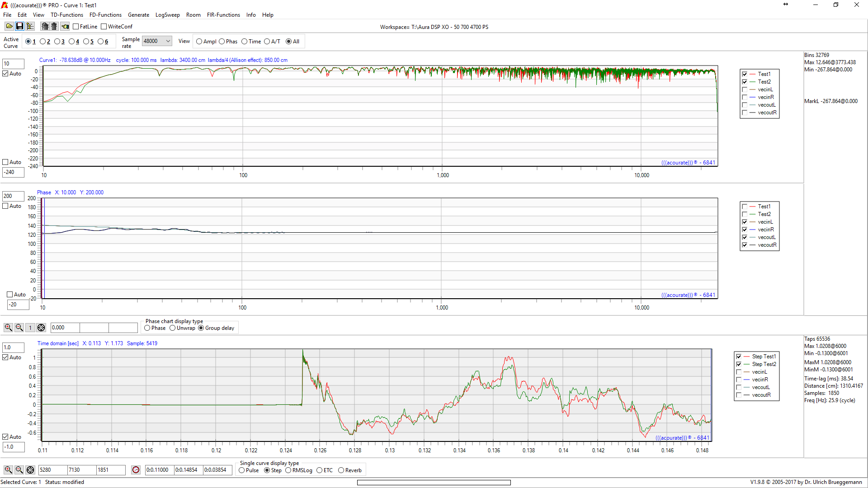Screen dimensions: 868x488
Task: Uncheck Step Test1 in time legend
Action: point(739,357)
